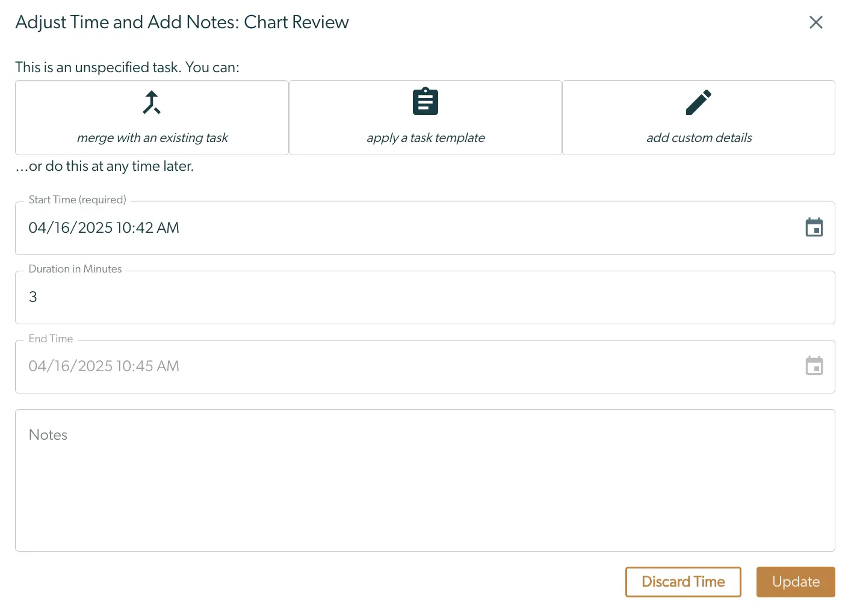Screen dimensions: 851x616
Task: Click the Notes placeholder label
Action: tap(48, 434)
